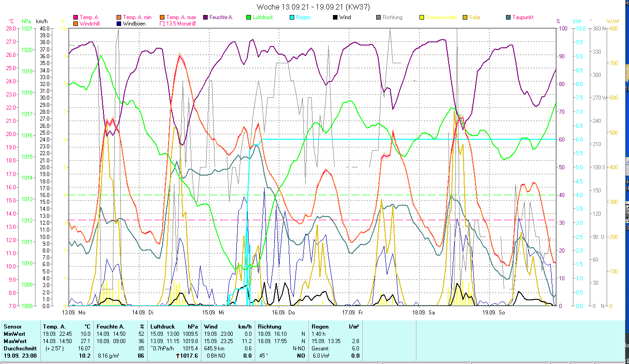Click the Feuchte A. column header in the table
The height and width of the screenshot is (364, 629).
click(x=111, y=327)
